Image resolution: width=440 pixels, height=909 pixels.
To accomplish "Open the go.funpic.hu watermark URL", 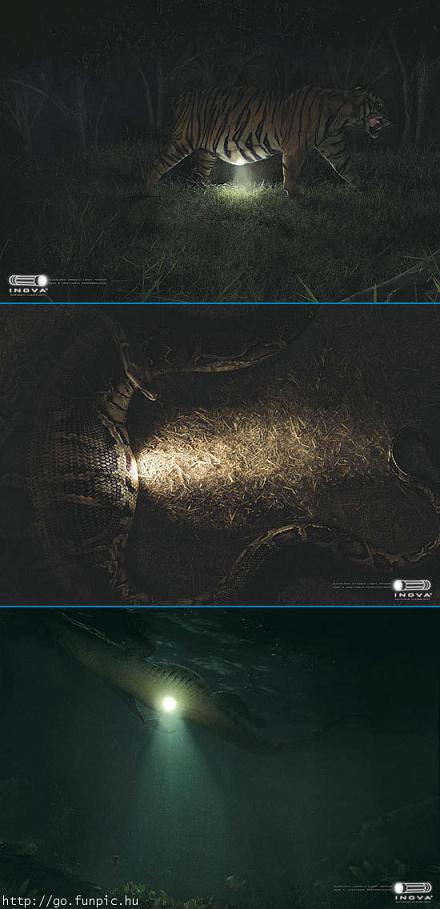I will (x=70, y=901).
